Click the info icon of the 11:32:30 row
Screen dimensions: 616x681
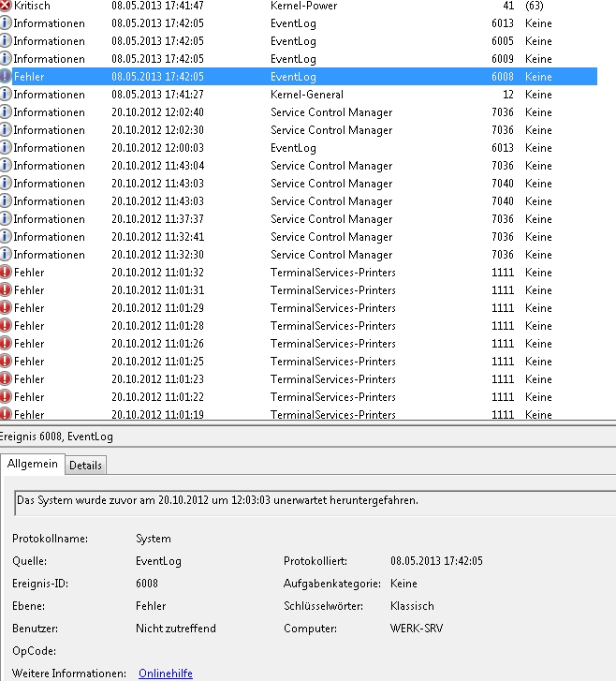[6, 255]
